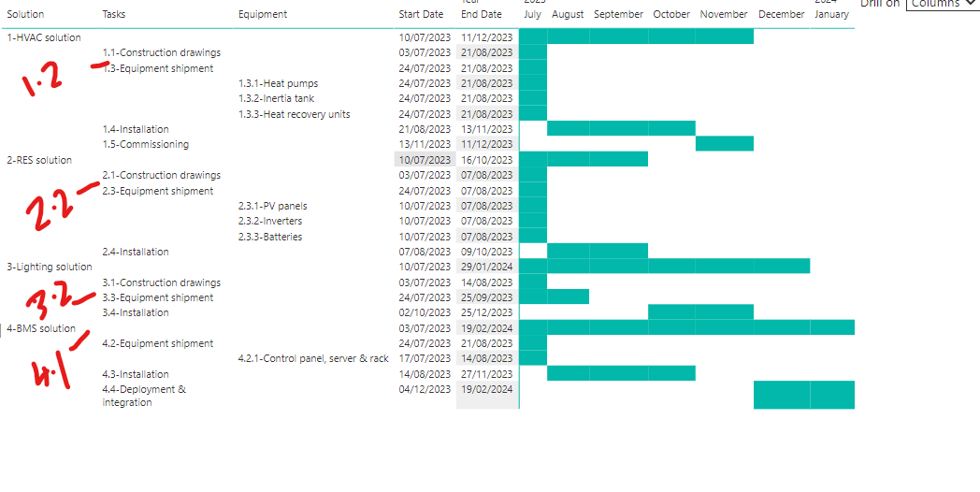Click the January month column header
980x492 pixels.
point(832,14)
